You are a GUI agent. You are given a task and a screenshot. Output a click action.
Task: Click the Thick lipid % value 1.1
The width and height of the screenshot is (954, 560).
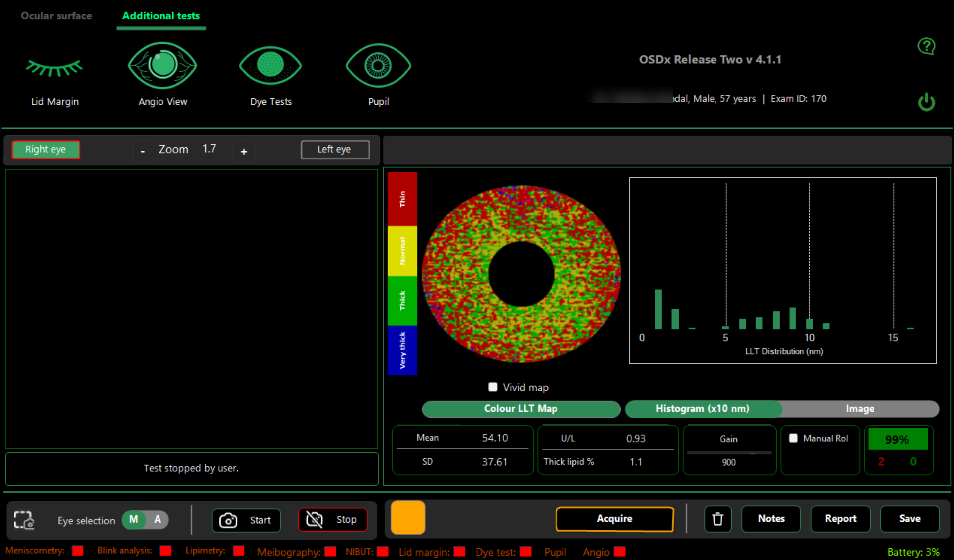pos(636,462)
